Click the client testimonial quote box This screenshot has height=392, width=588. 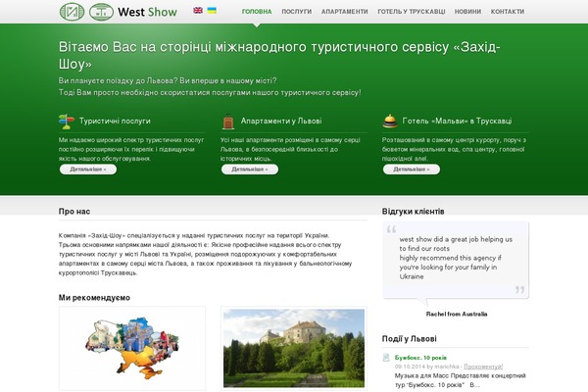[x=456, y=260]
